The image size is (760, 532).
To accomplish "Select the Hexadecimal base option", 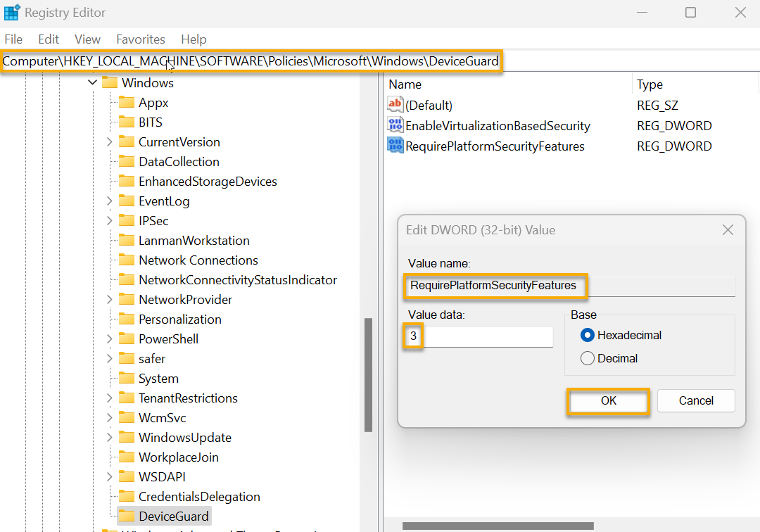I will click(588, 335).
